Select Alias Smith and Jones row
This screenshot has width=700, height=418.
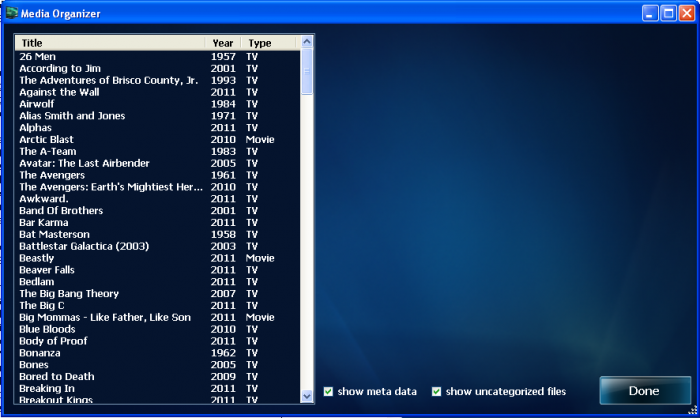click(158, 116)
